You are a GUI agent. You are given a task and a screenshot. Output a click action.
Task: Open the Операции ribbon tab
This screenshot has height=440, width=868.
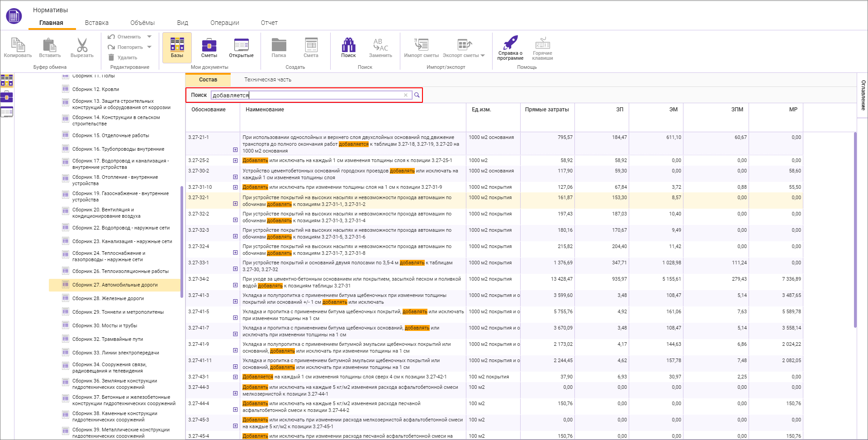click(x=225, y=23)
